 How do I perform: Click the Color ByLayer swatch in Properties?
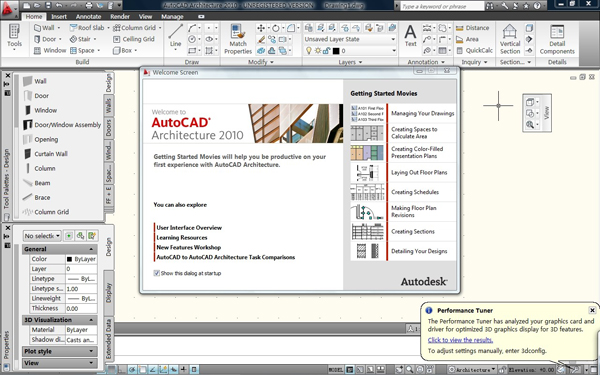point(69,259)
